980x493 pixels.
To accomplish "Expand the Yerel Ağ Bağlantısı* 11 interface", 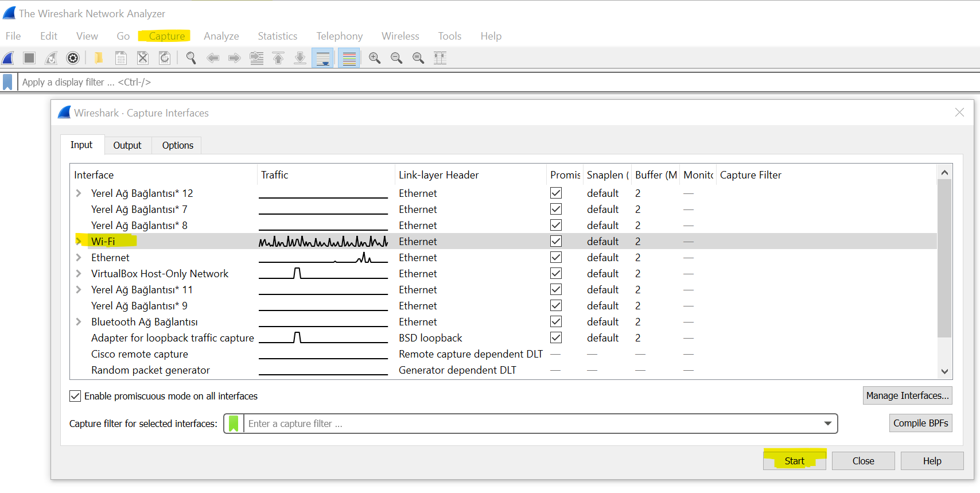I will pos(79,289).
